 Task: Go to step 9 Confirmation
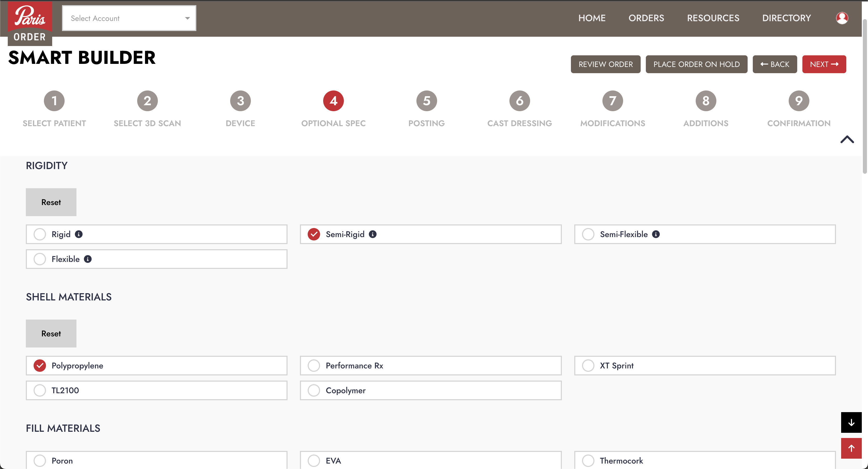pyautogui.click(x=799, y=109)
